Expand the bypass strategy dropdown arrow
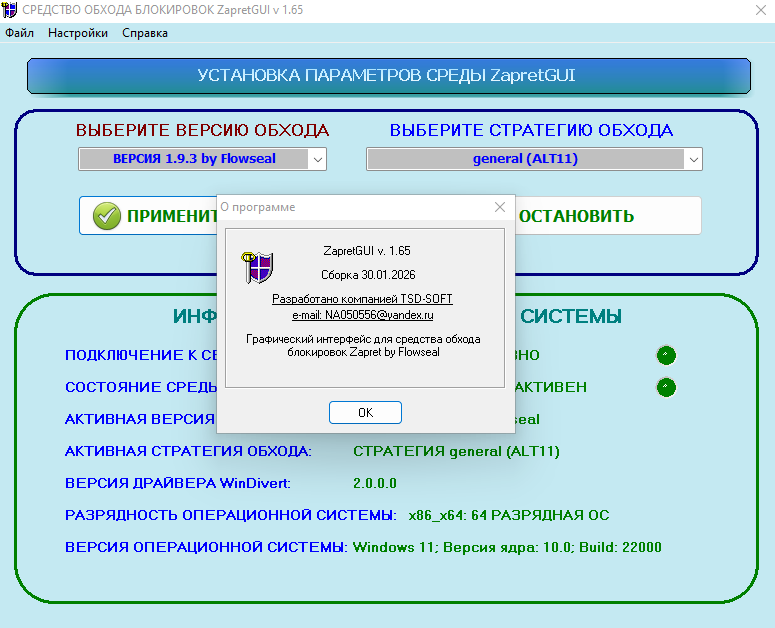Screen dimensions: 775x628 pyautogui.click(x=692, y=159)
